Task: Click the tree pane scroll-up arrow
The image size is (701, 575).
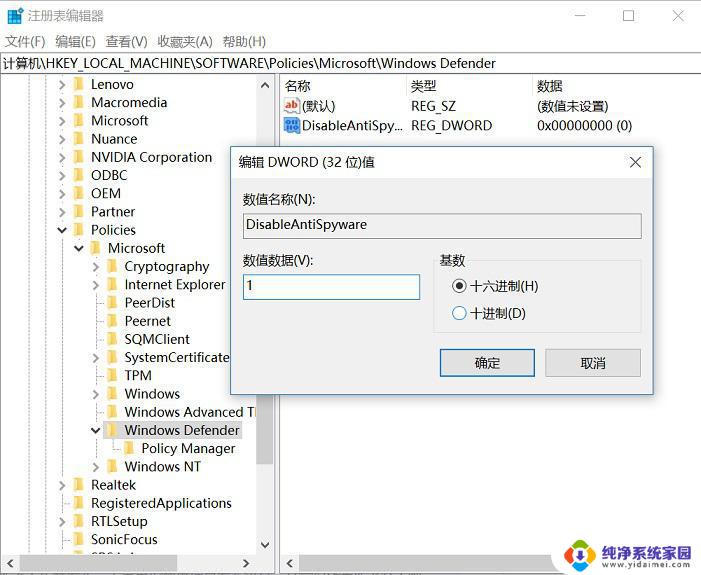Action: coord(265,85)
